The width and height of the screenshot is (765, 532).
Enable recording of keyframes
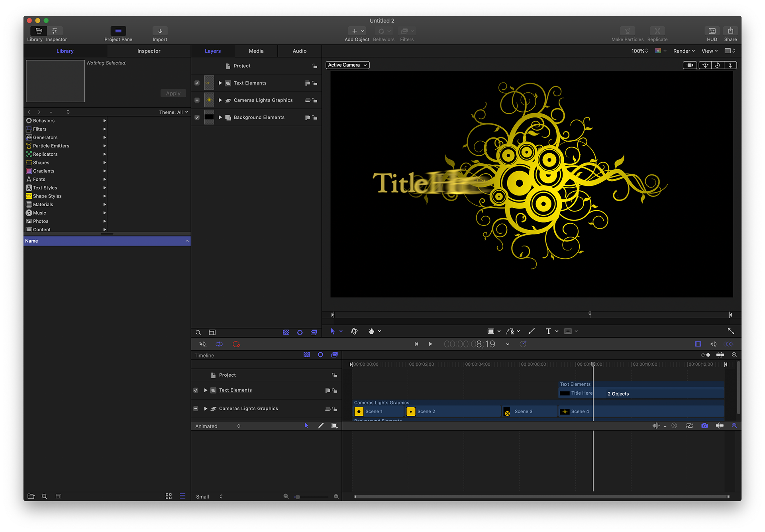click(x=236, y=344)
